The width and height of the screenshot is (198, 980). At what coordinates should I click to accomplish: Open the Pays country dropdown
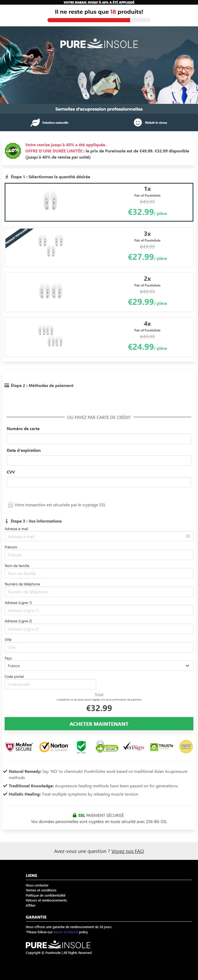[99, 666]
